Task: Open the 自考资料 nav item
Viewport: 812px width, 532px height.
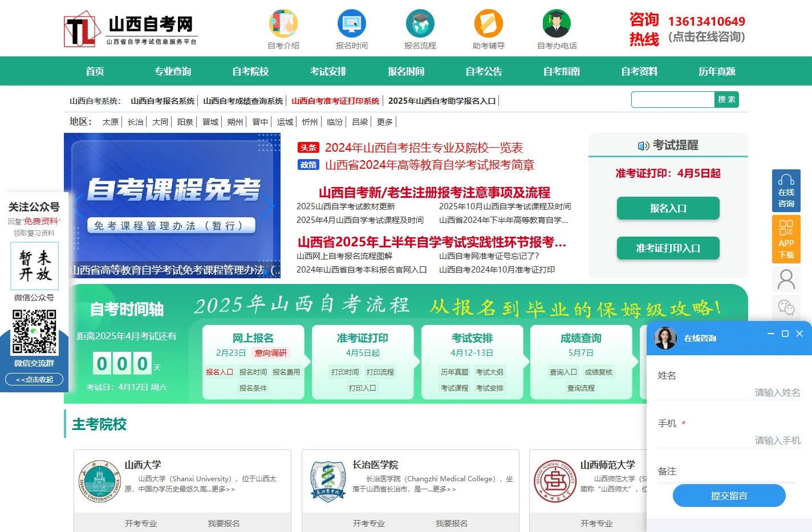Action: pyautogui.click(x=639, y=71)
